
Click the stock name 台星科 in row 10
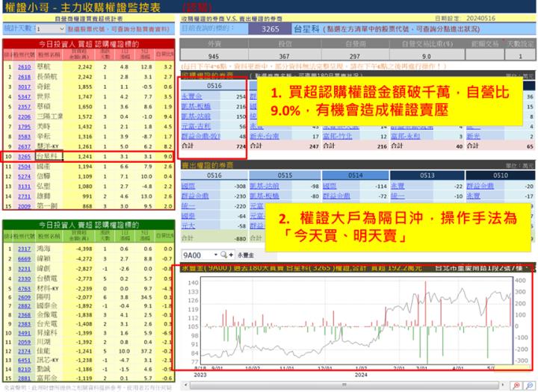tap(46, 156)
